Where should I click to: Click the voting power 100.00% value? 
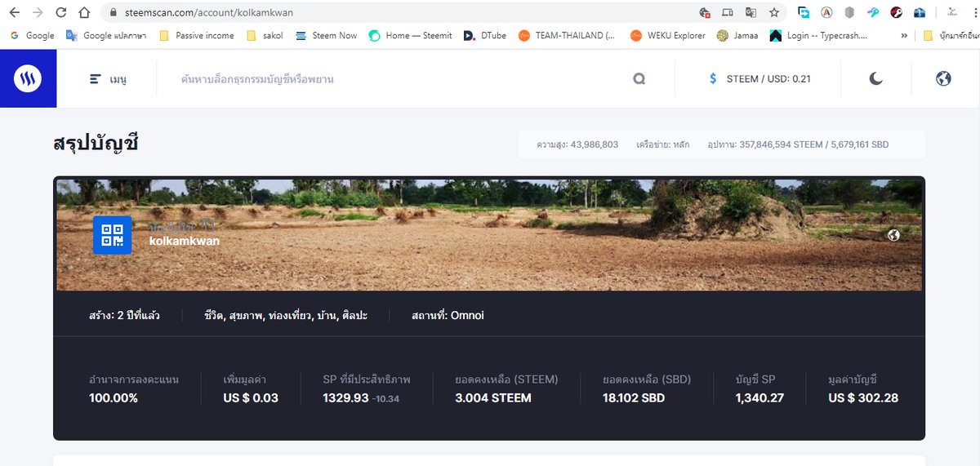pyautogui.click(x=114, y=398)
